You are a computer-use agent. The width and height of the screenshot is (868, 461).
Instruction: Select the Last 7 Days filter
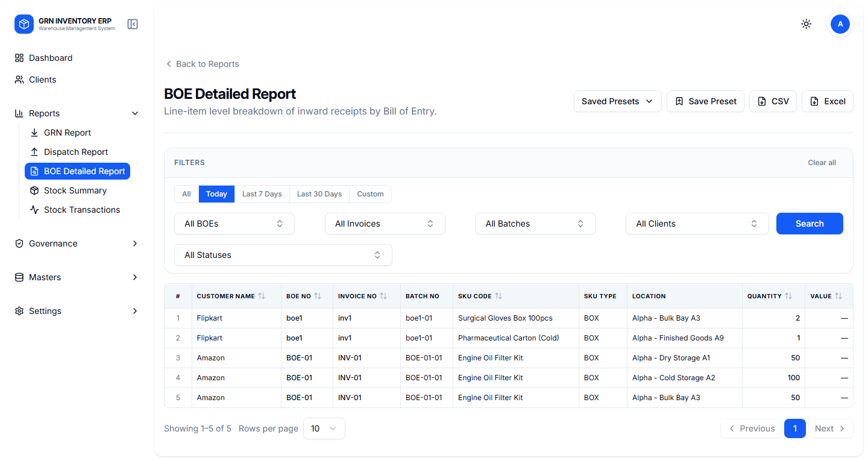pyautogui.click(x=262, y=194)
